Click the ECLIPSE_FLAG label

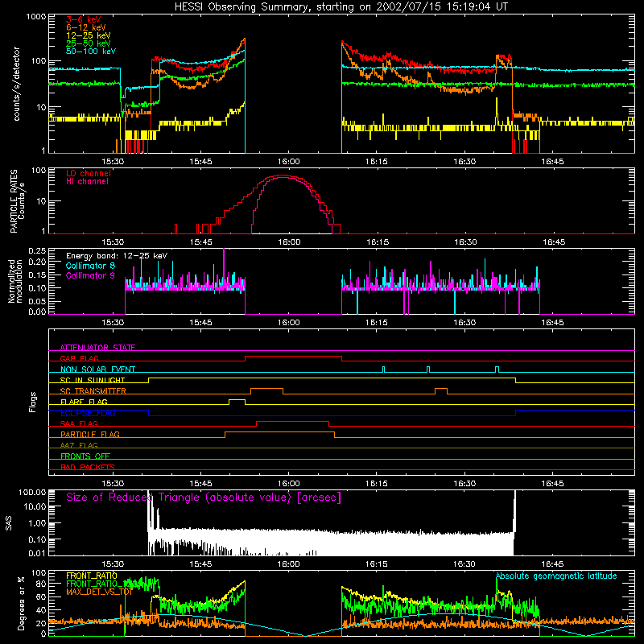tap(88, 413)
